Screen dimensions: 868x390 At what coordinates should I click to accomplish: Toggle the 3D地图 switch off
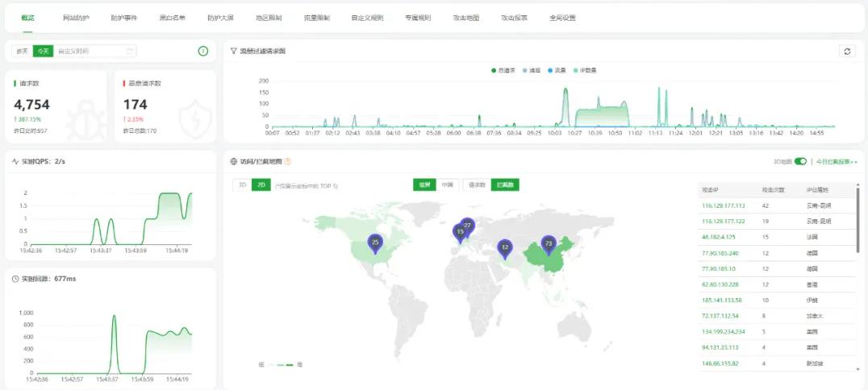tap(800, 161)
